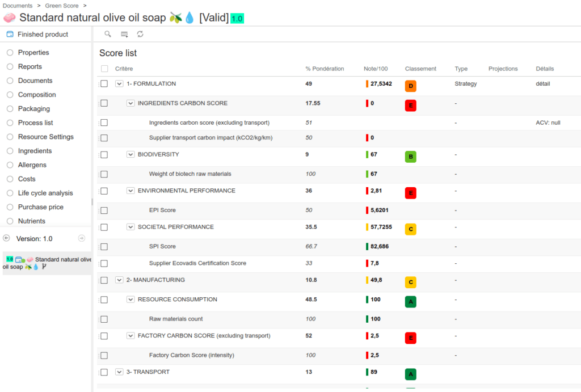Click the refresh icon in toolbar
Image resolution: width=581 pixels, height=392 pixels.
[140, 34]
